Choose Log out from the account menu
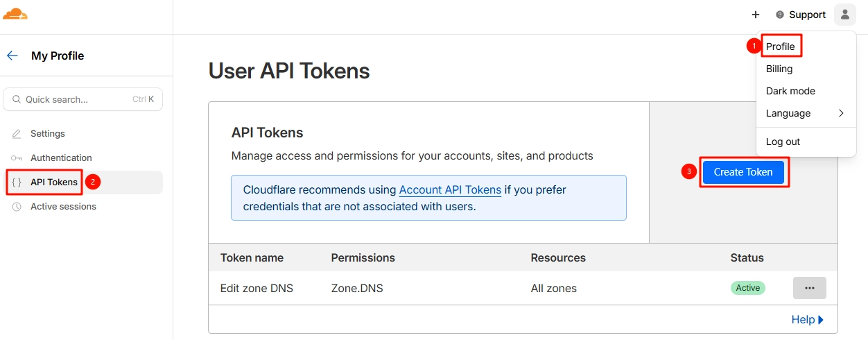The width and height of the screenshot is (868, 340). pyautogui.click(x=783, y=142)
